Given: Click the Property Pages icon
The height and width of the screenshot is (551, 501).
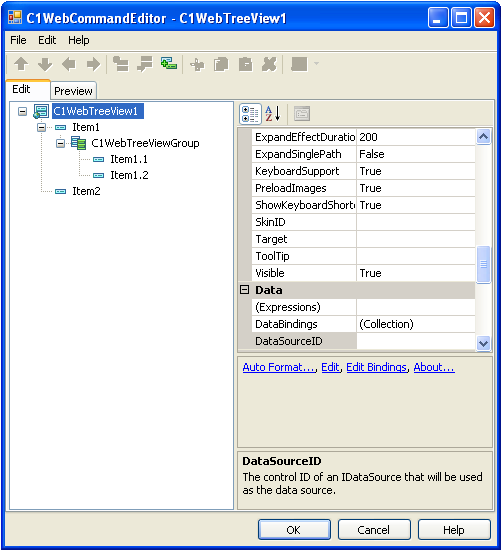Looking at the screenshot, I should 302,114.
